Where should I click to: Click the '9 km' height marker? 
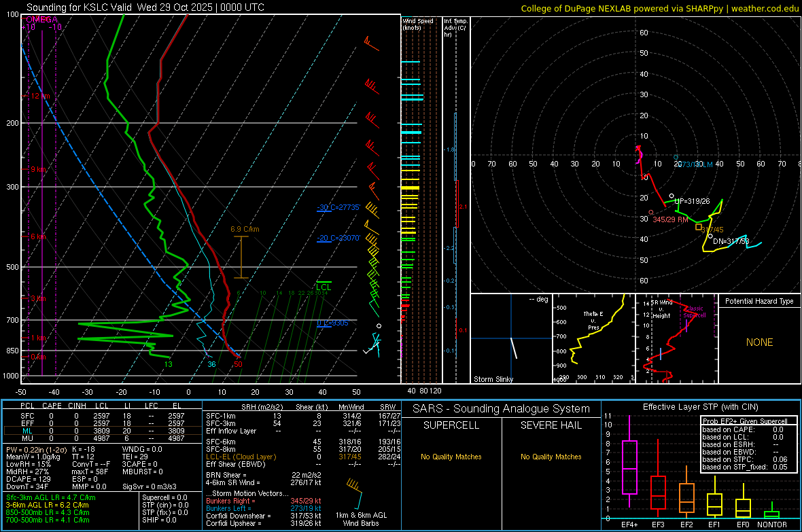click(38, 169)
